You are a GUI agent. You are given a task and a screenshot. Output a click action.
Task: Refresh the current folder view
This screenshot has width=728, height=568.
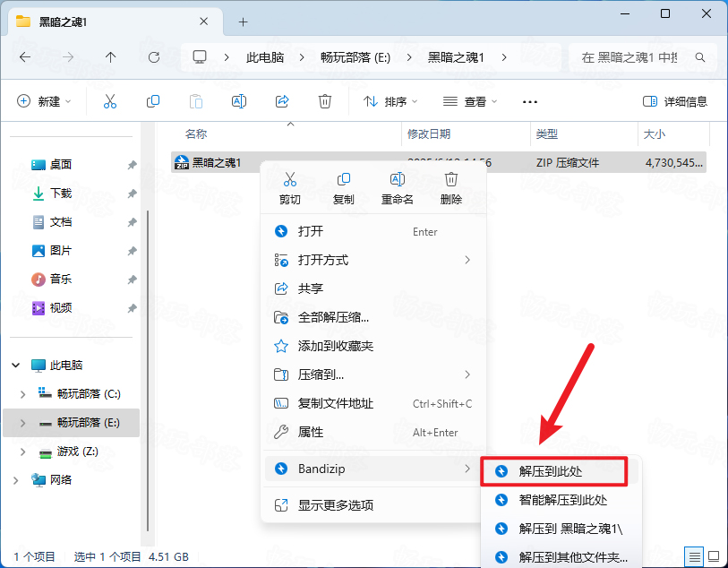click(x=154, y=57)
